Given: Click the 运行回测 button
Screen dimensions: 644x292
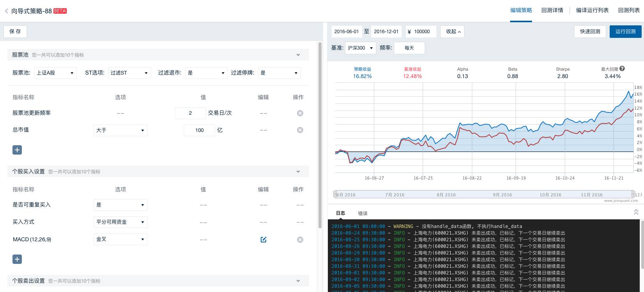Looking at the screenshot, I should [x=625, y=32].
